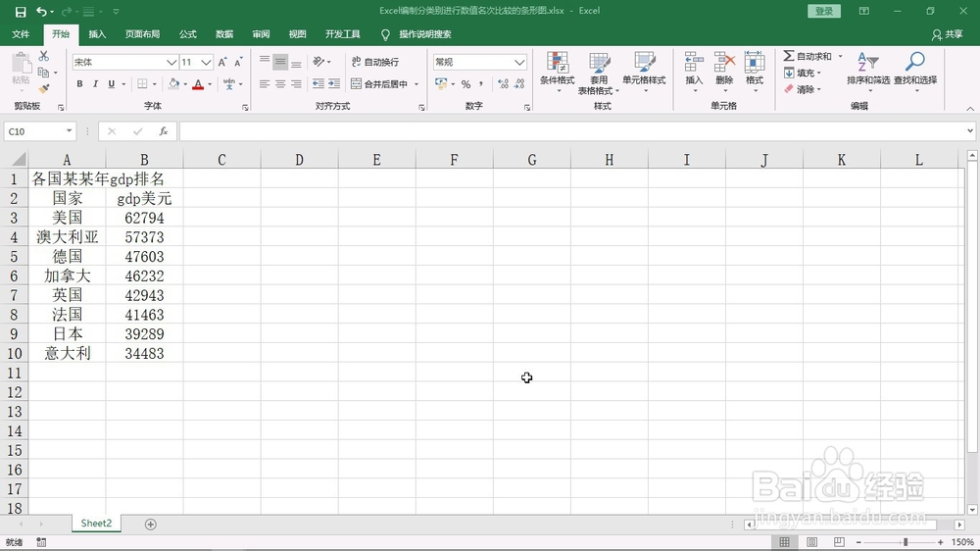This screenshot has height=551, width=980.
Task: Click the Save icon in title bar
Action: coord(21,11)
